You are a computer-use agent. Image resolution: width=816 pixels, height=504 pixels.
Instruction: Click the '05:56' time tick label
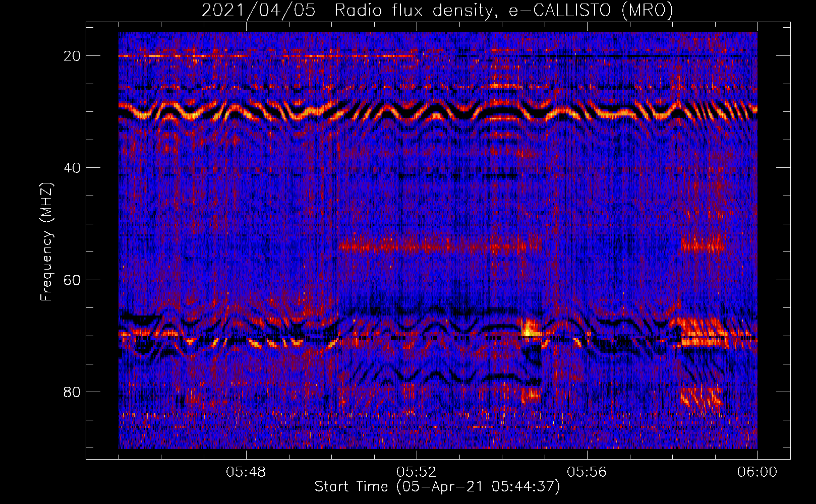pyautogui.click(x=587, y=472)
